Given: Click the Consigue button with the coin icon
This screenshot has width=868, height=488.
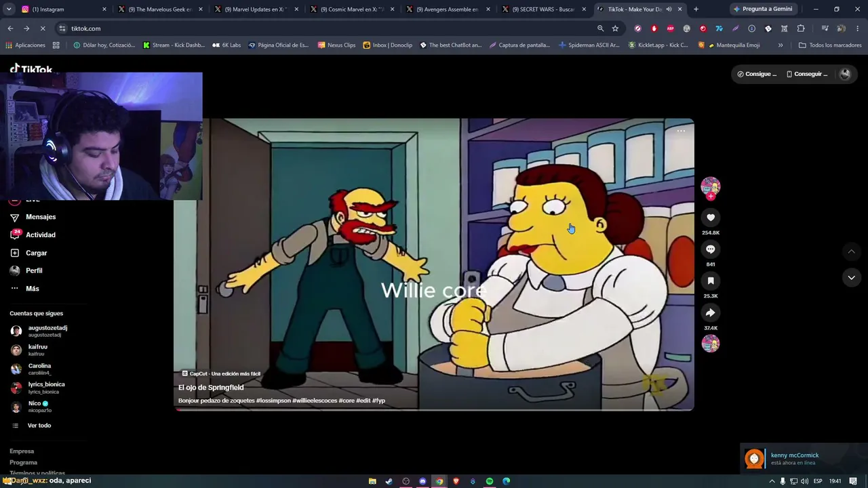Looking at the screenshot, I should coord(757,74).
